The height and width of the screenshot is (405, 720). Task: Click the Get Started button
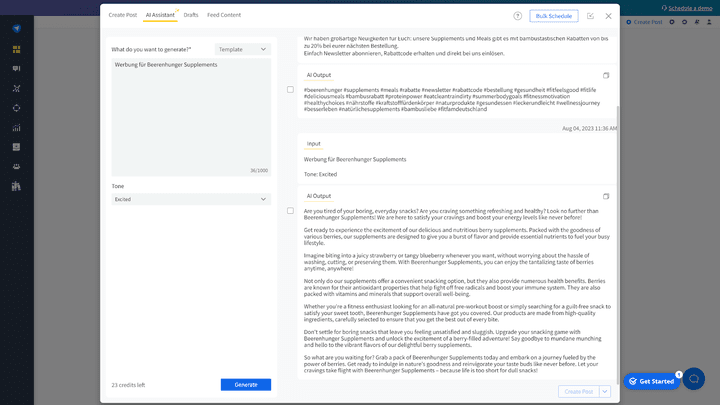point(652,381)
